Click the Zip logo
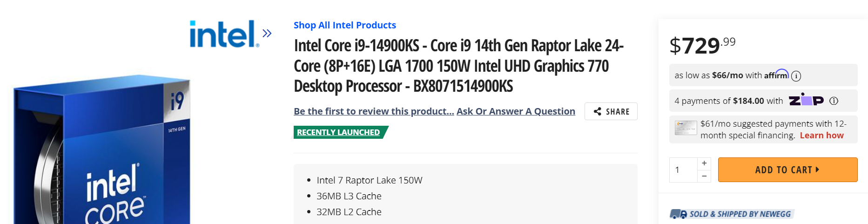This screenshot has height=224, width=868. click(x=806, y=101)
